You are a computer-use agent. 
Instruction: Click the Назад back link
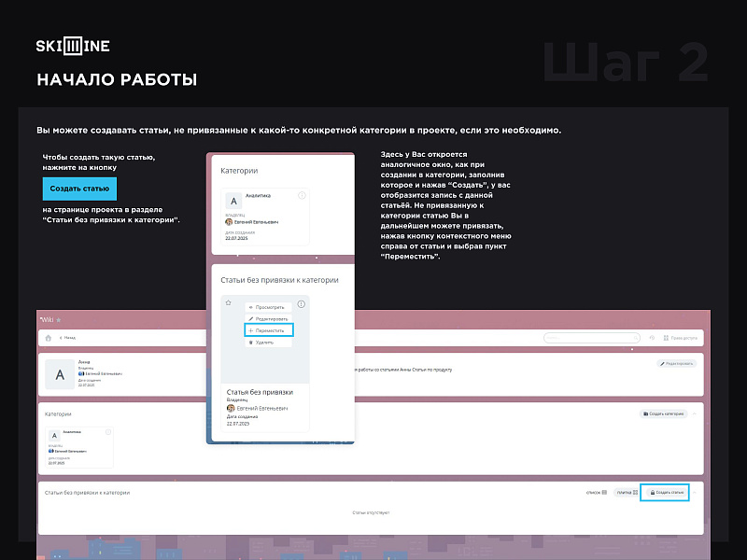(67, 338)
